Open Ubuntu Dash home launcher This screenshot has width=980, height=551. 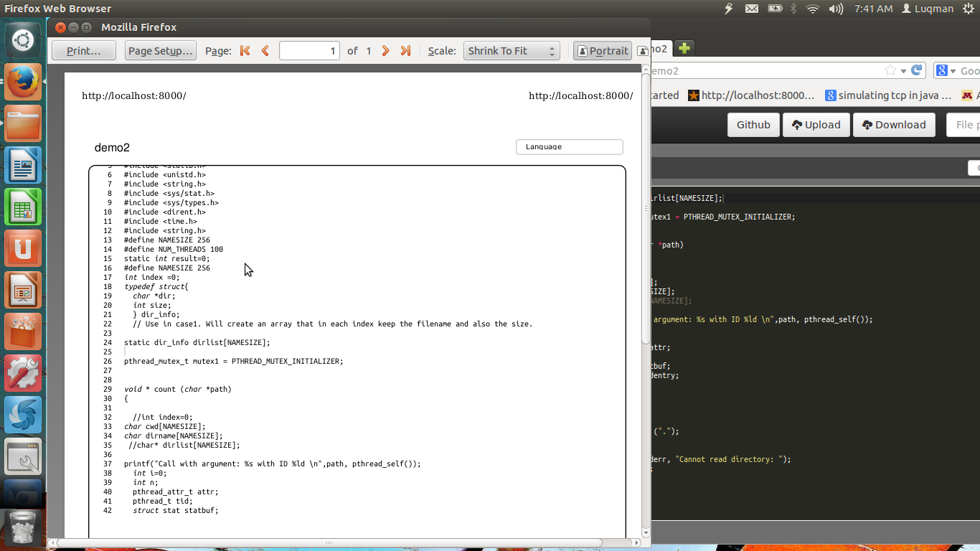23,40
